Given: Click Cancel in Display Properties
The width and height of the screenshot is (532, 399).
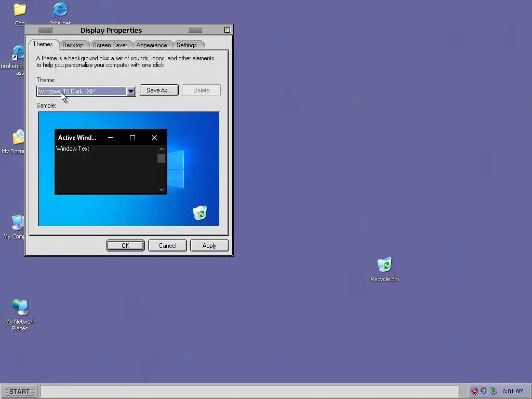Looking at the screenshot, I should coord(167,246).
